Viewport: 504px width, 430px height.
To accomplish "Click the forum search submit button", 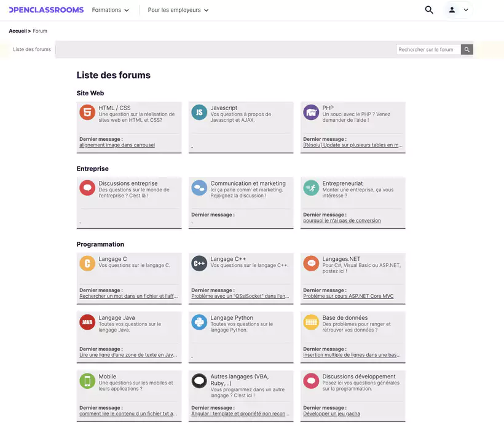I will click(x=467, y=49).
